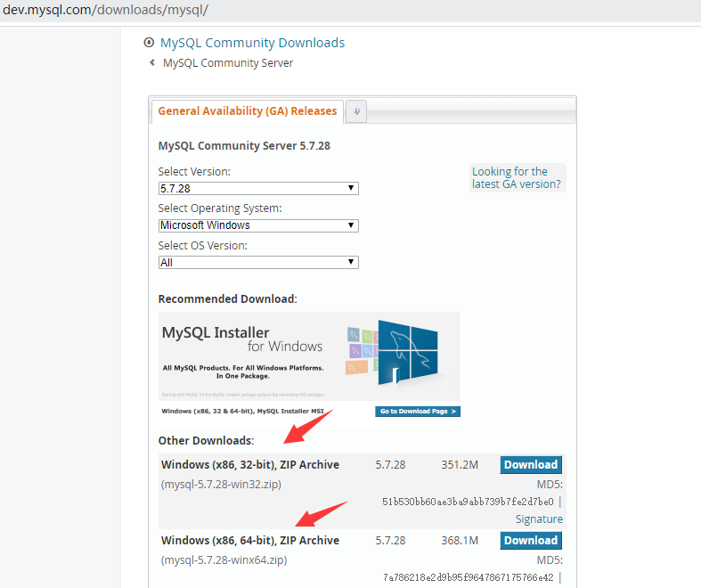This screenshot has width=701, height=588.
Task: Switch to the small archive tab icon
Action: [x=356, y=111]
